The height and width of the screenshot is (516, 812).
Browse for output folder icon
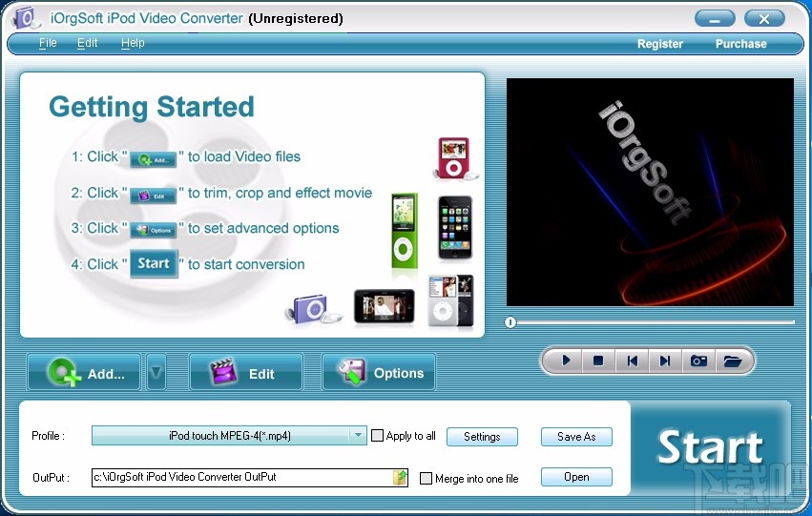400,477
